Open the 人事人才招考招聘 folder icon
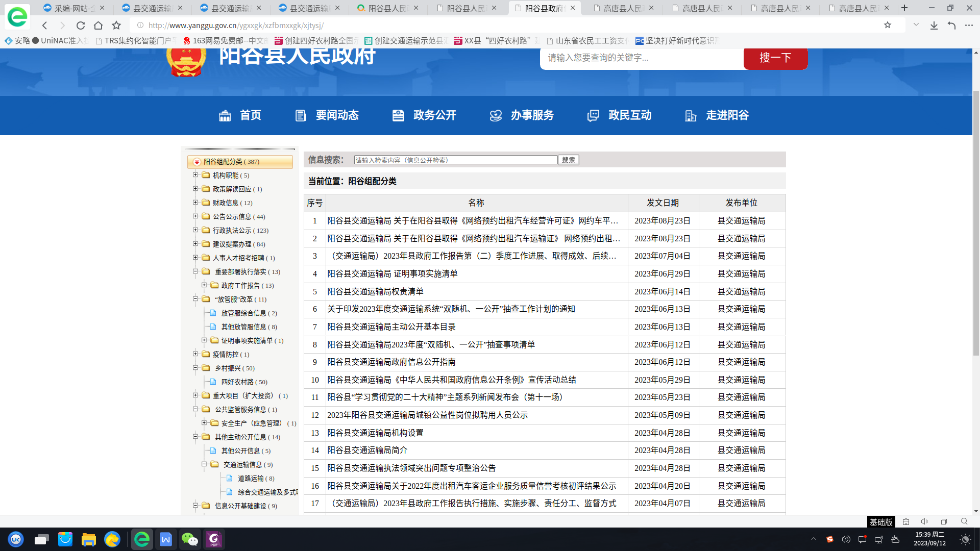 (x=206, y=258)
